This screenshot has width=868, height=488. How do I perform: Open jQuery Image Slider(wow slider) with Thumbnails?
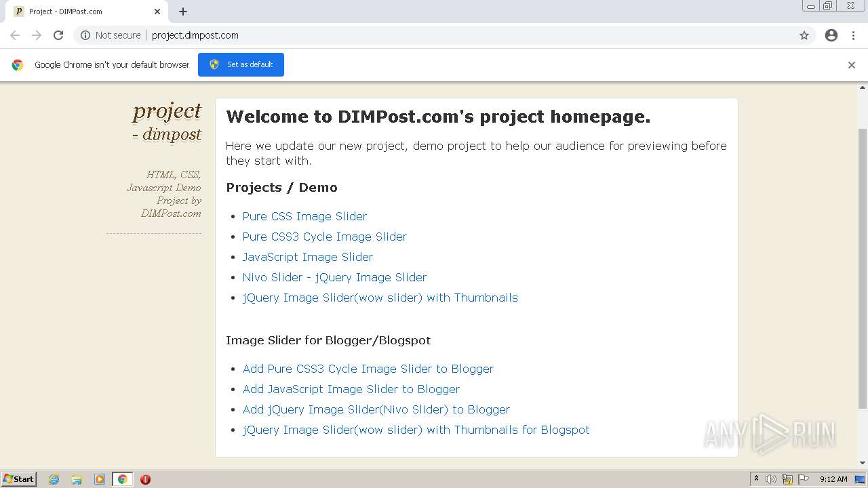[x=380, y=298]
